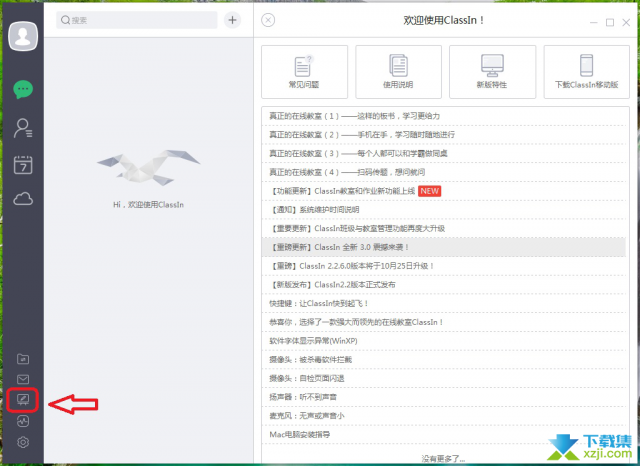Open the cloud storage icon

tap(23, 199)
